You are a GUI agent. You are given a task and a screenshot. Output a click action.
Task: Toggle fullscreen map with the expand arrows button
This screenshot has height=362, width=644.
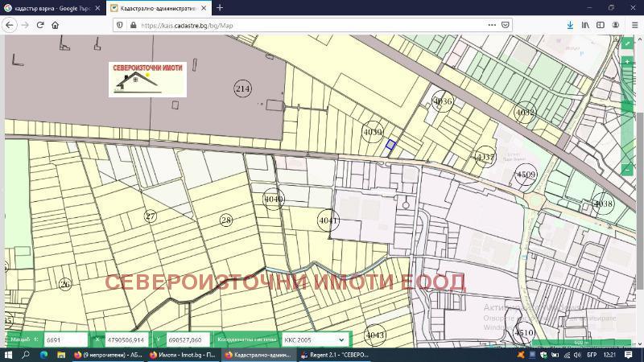coord(628,43)
